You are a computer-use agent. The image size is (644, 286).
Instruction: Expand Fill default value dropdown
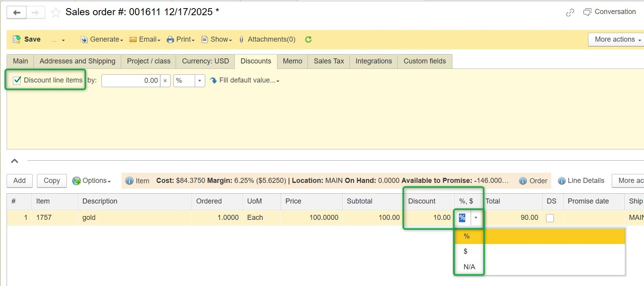coord(245,81)
